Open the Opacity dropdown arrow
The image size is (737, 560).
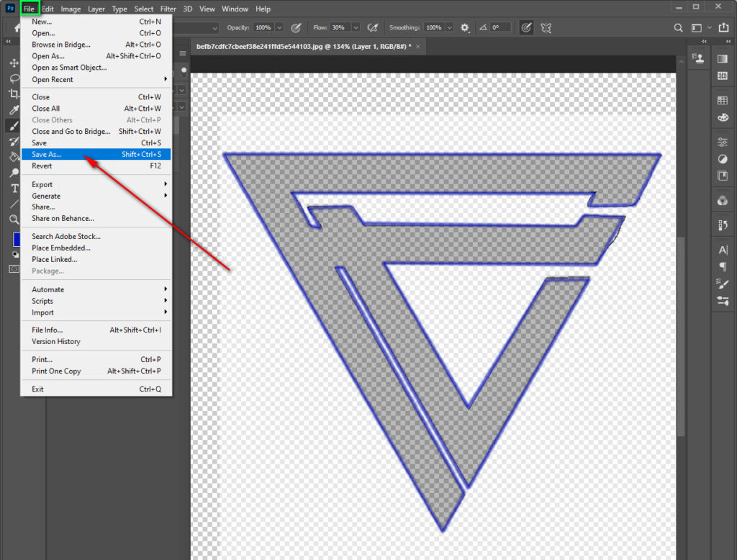[279, 27]
